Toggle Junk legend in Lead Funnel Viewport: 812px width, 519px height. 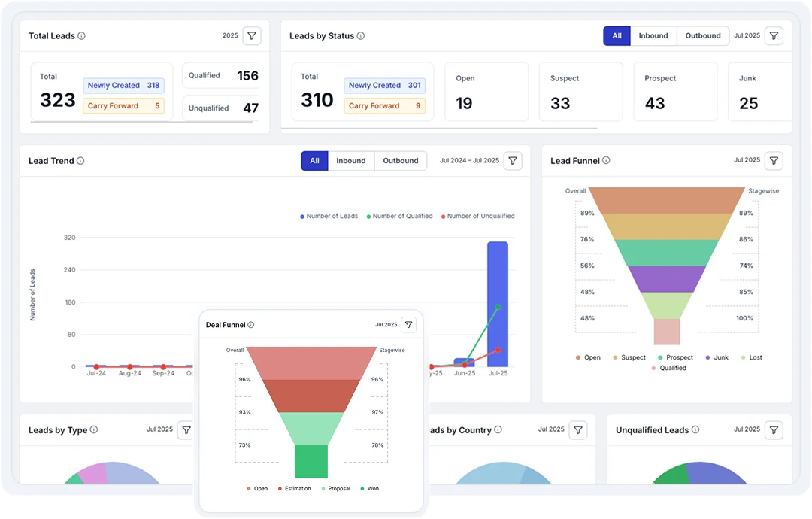[x=717, y=357]
